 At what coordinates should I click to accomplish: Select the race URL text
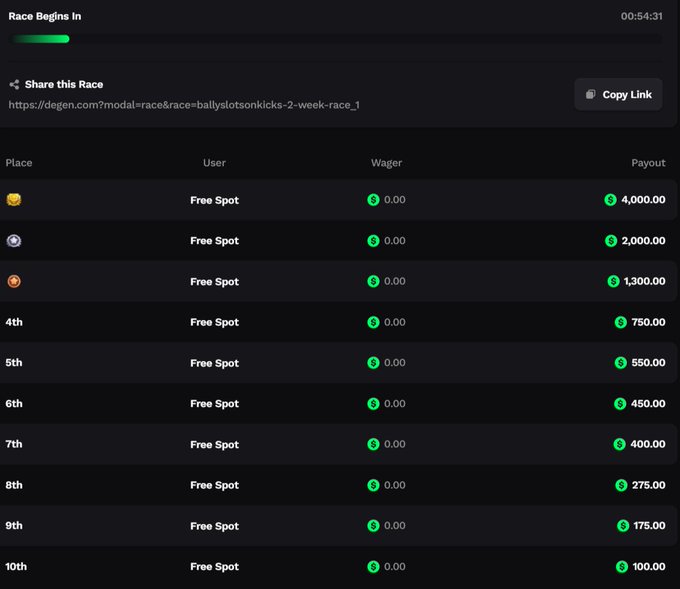tap(184, 105)
